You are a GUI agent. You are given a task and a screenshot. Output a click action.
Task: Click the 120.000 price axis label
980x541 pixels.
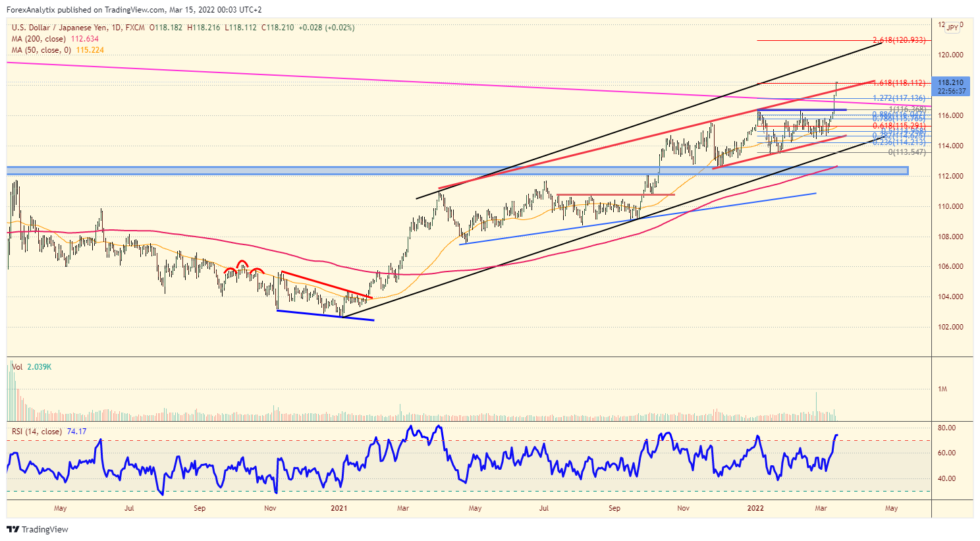pyautogui.click(x=951, y=55)
